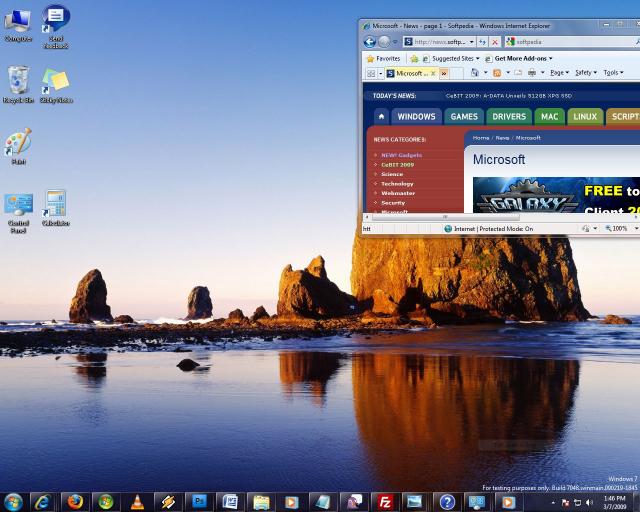
Task: Switch to the DRIVERS site tab
Action: [x=508, y=116]
